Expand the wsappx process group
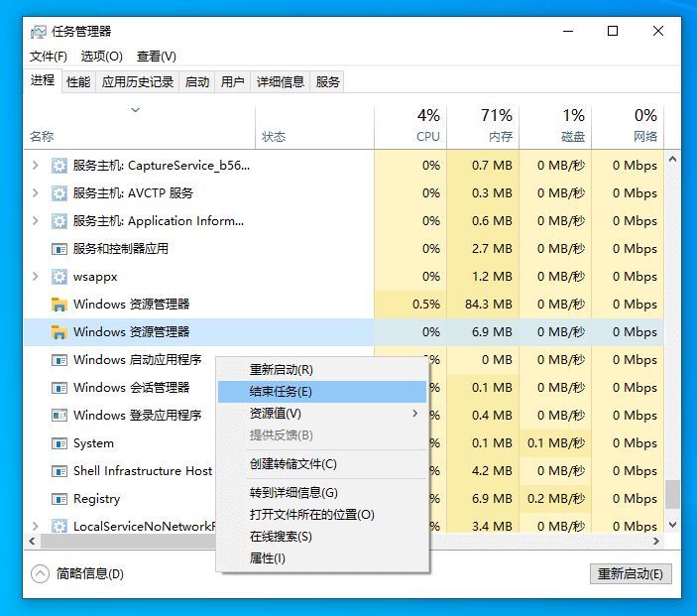697x616 pixels. tap(36, 277)
